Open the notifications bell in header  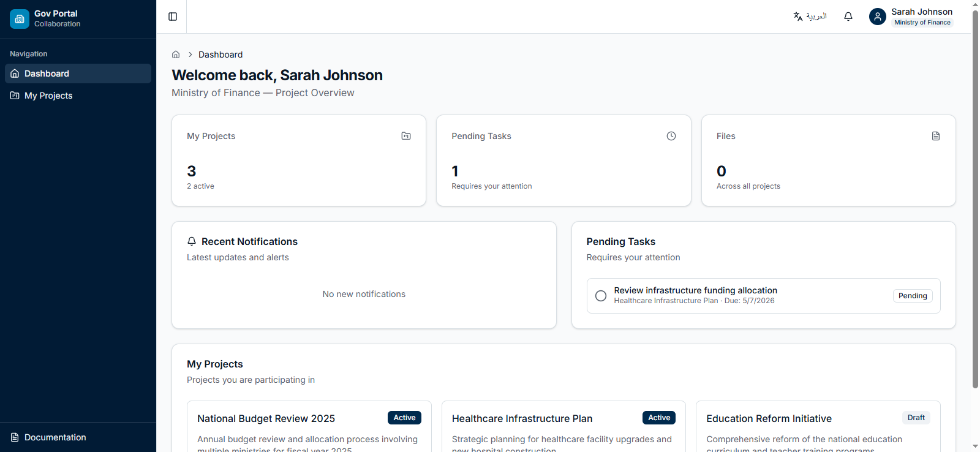tap(848, 17)
